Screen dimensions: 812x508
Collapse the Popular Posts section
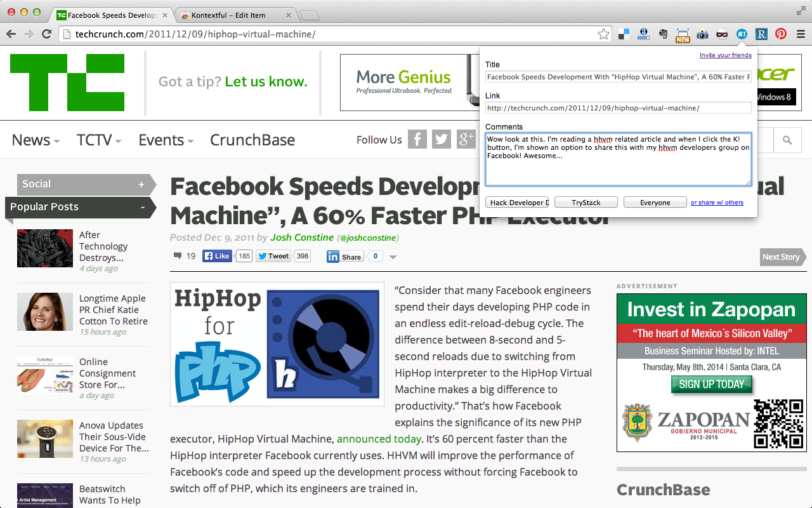(x=143, y=207)
